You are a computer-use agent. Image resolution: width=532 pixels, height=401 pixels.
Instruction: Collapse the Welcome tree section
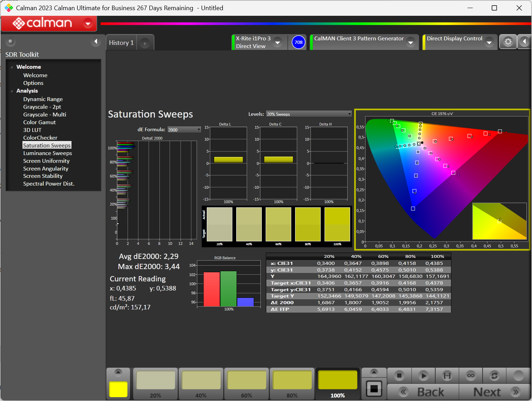point(12,67)
